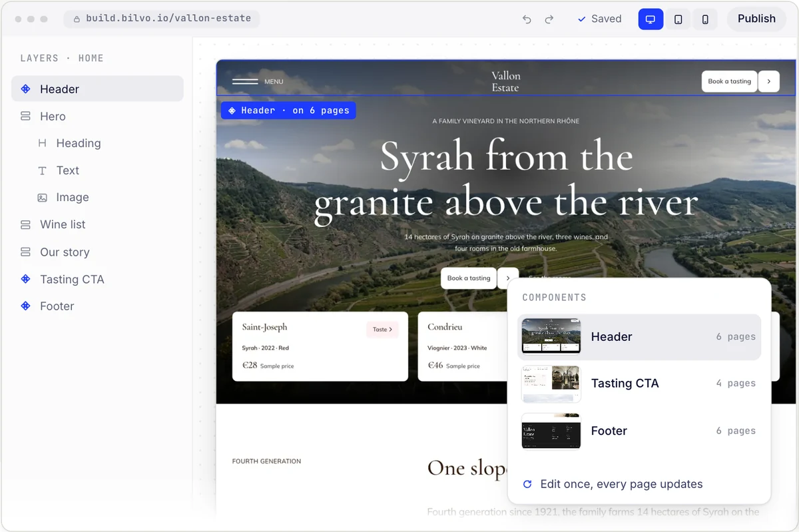The image size is (799, 532).
Task: Click the hero paragraph about 14 hectares
Action: click(x=506, y=242)
